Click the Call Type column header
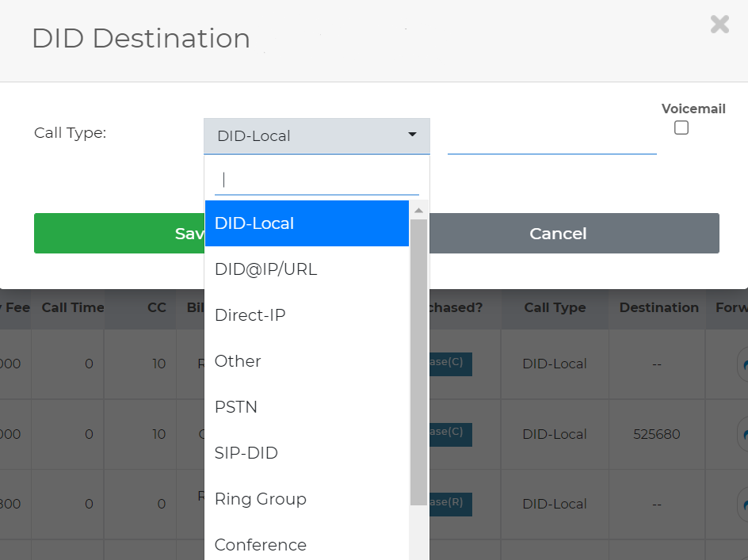This screenshot has width=748, height=560. point(555,307)
